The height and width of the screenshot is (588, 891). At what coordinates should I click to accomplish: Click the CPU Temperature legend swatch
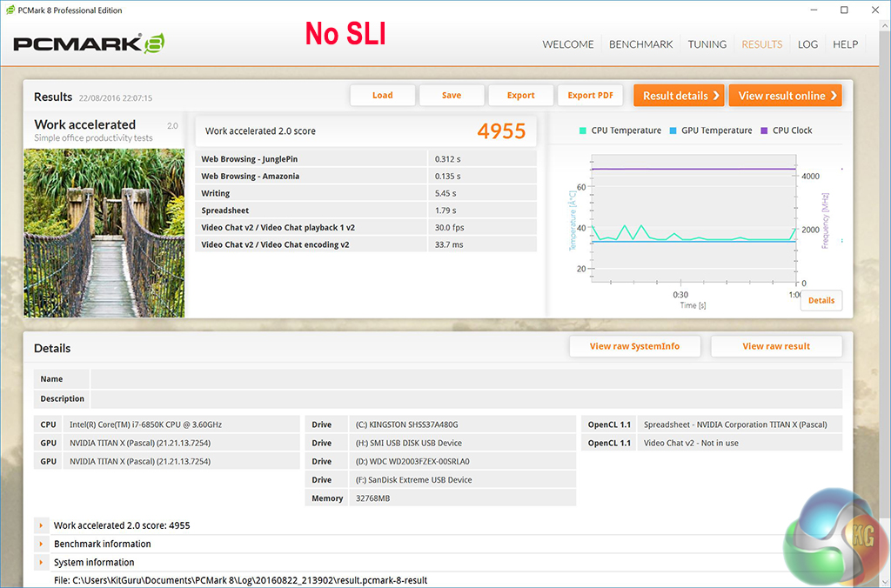coord(582,130)
